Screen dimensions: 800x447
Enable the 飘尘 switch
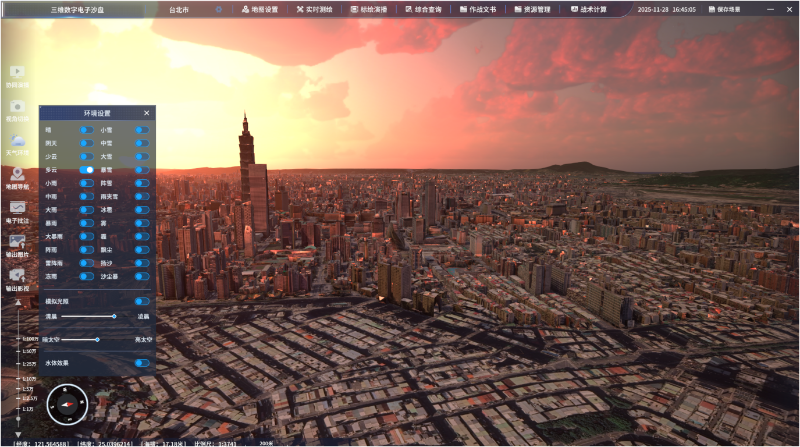click(x=142, y=250)
